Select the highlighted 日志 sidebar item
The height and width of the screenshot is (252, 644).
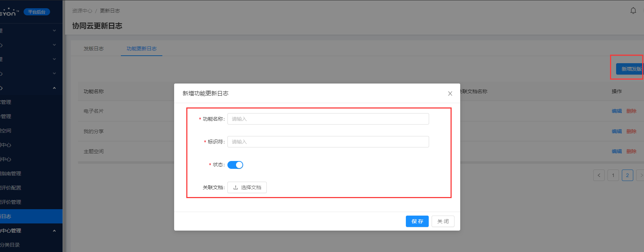tap(31, 216)
